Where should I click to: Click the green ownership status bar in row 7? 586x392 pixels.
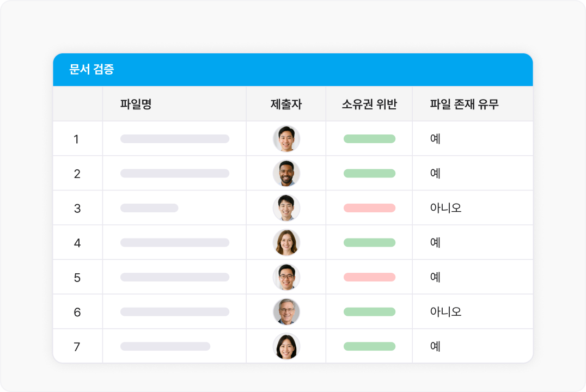369,346
